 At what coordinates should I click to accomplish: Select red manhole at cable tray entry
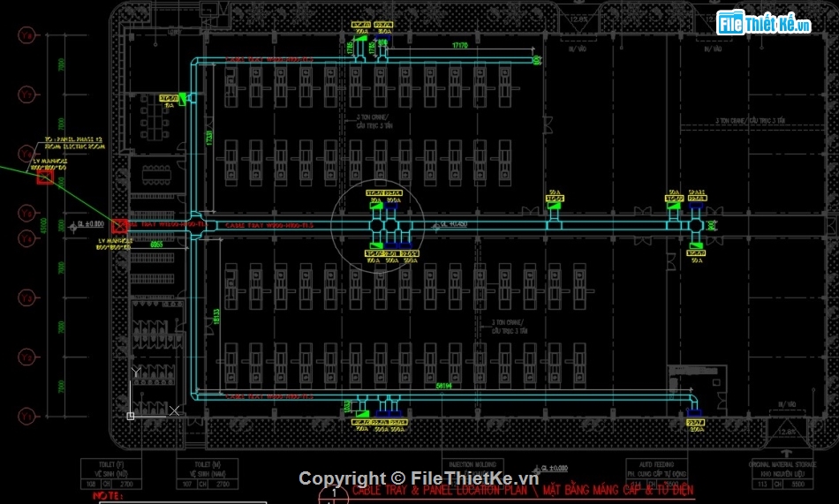tap(119, 225)
